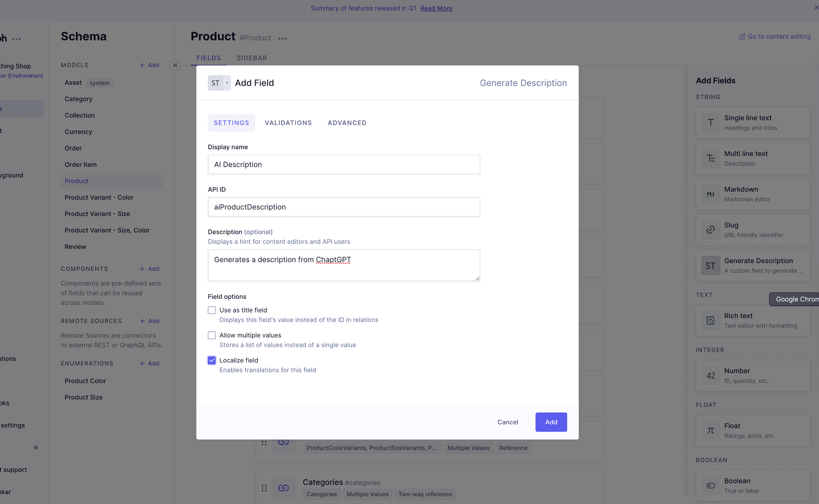Switch to the ADVANCED settings tab
819x504 pixels.
[348, 123]
